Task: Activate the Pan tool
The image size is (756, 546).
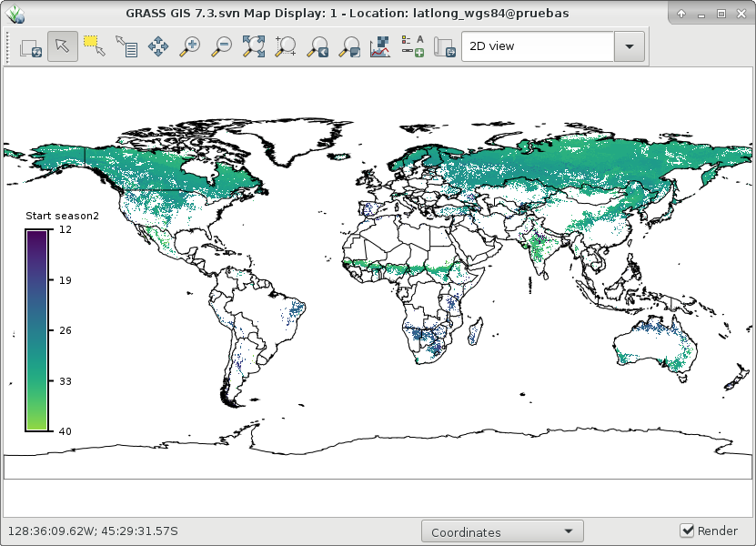Action: (158, 47)
